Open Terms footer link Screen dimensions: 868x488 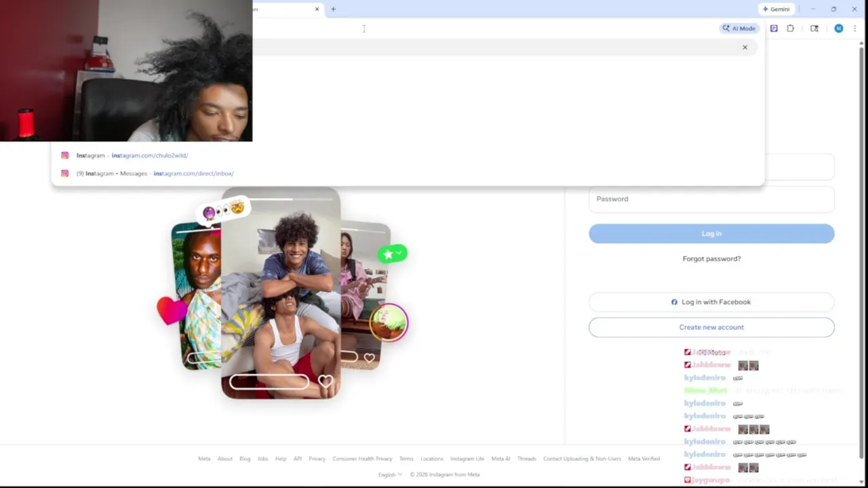[406, 459]
